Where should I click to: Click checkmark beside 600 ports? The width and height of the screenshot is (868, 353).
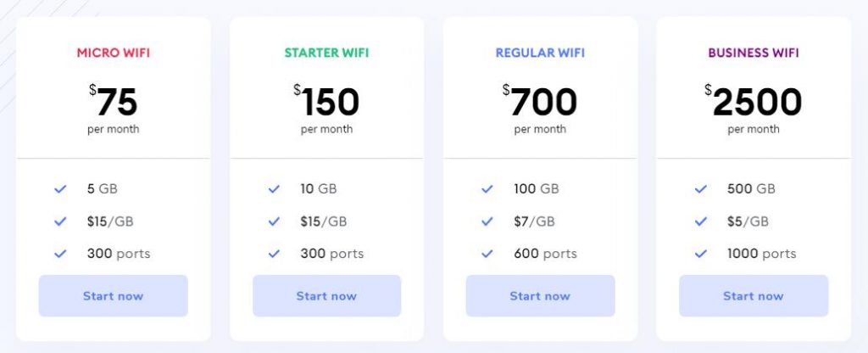point(487,254)
